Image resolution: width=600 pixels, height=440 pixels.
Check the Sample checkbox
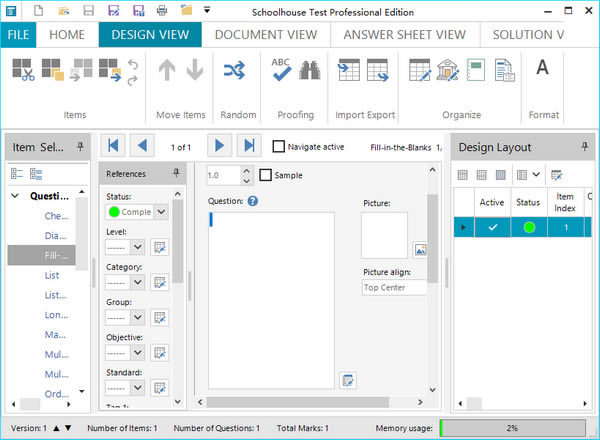pyautogui.click(x=266, y=175)
